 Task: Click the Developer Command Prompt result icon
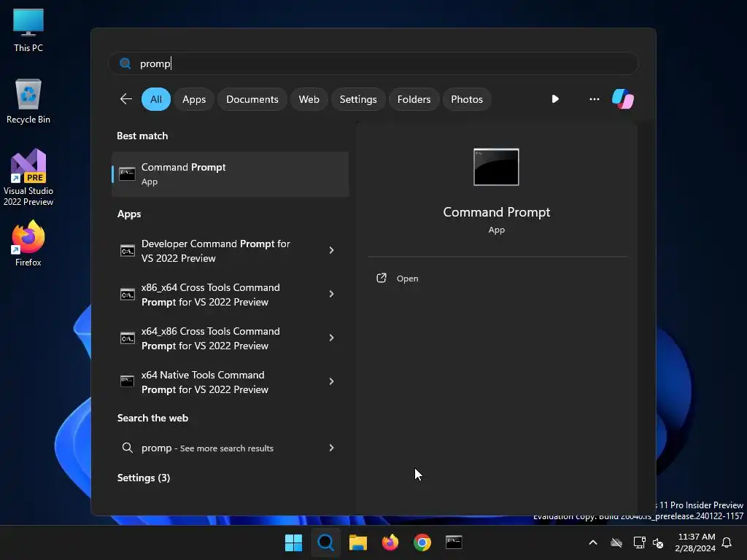(x=127, y=251)
